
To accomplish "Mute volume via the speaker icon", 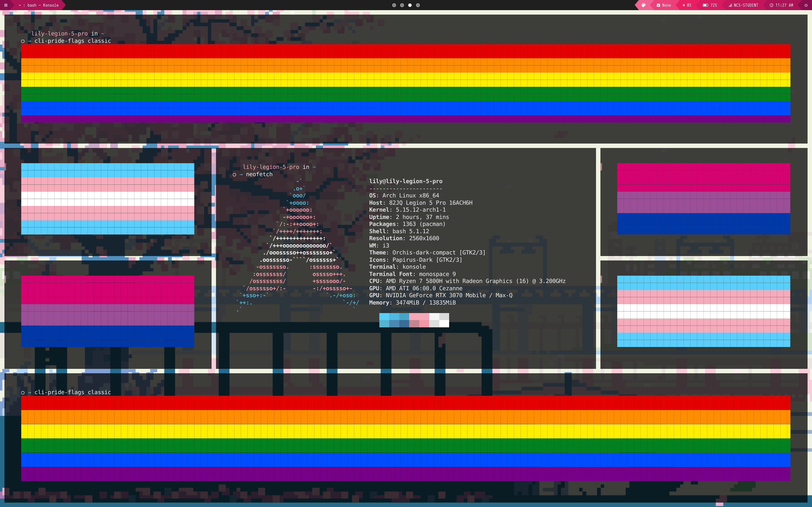I will pos(684,5).
